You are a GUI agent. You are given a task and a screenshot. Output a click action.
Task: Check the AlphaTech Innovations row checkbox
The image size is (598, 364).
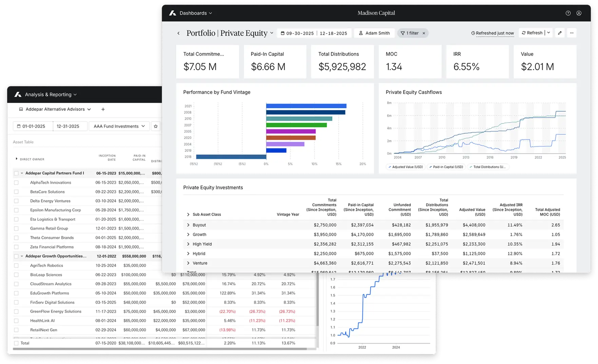tap(16, 183)
